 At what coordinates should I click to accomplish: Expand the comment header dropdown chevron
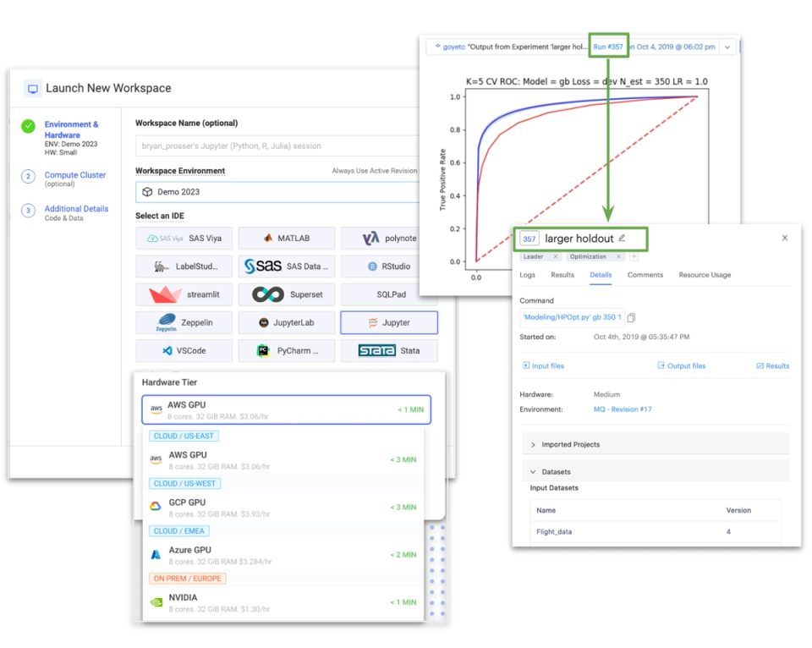point(727,47)
